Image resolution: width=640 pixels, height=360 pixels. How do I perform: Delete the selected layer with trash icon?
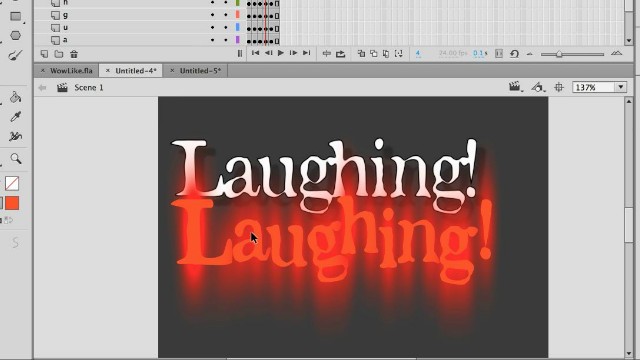(74, 54)
